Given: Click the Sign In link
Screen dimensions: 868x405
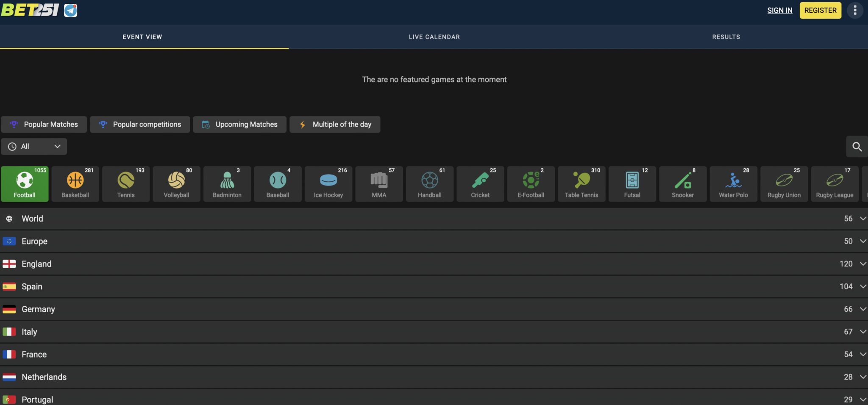Looking at the screenshot, I should 779,10.
